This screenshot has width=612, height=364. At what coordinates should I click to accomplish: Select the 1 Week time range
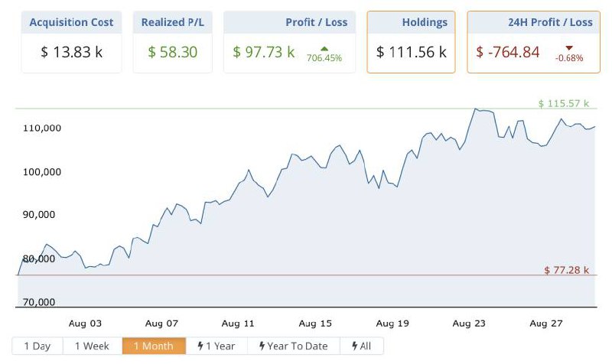pos(92,346)
